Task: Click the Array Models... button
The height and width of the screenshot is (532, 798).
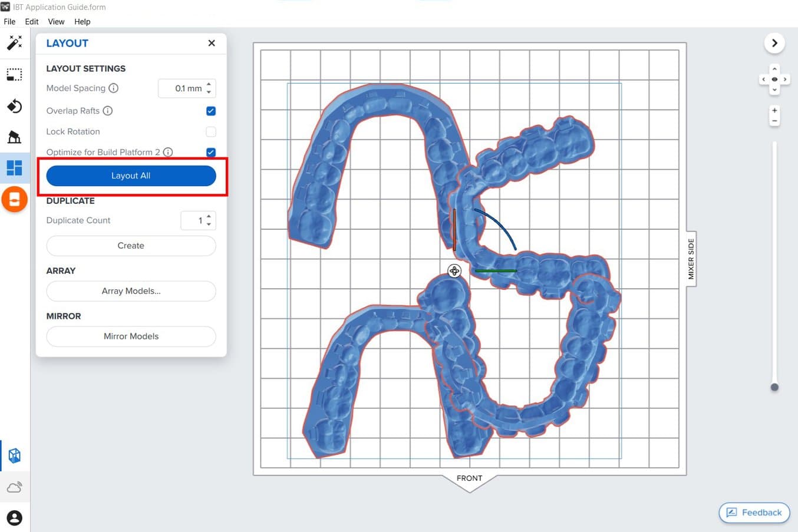Action: [x=131, y=291]
